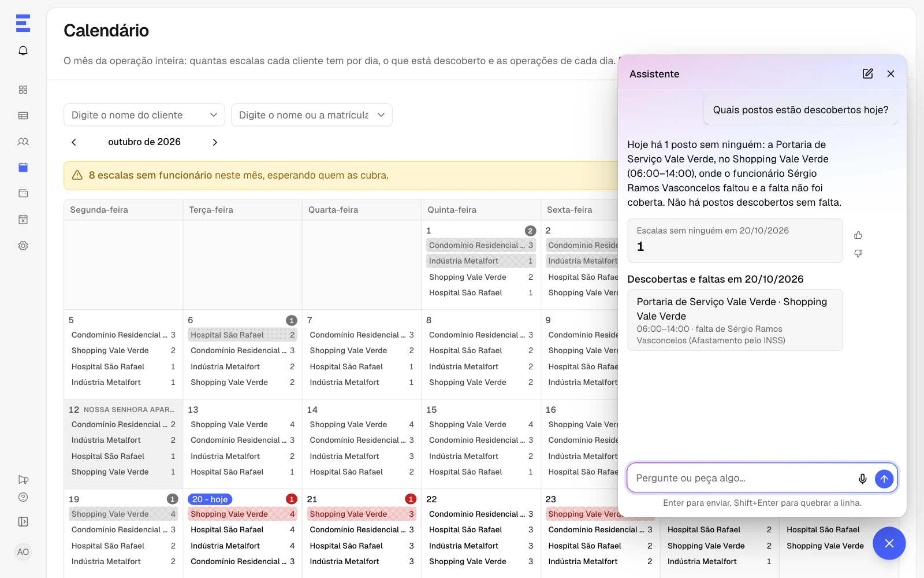
Task: Select Shopping Vale Verde entry on day 13
Action: coord(243,424)
